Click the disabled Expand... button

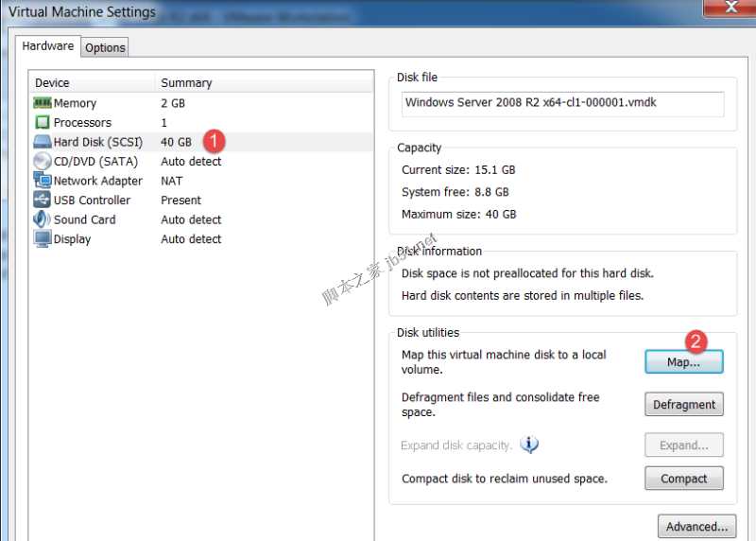coord(683,445)
